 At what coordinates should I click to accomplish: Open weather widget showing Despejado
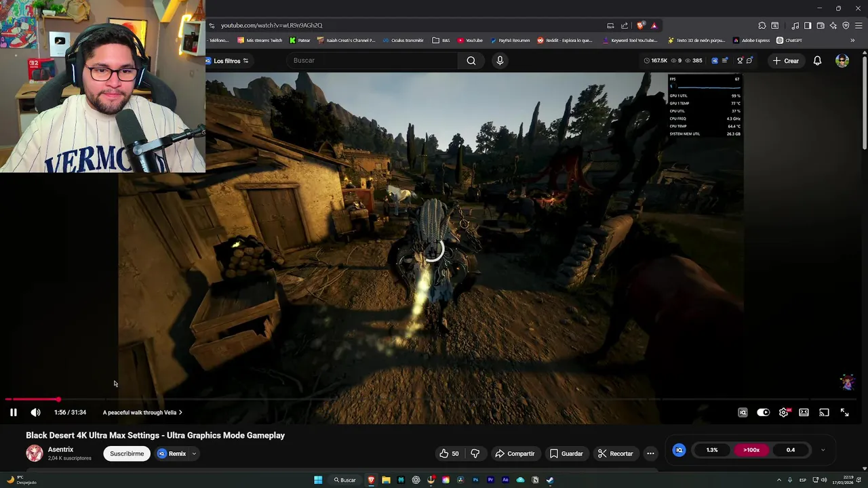20,480
